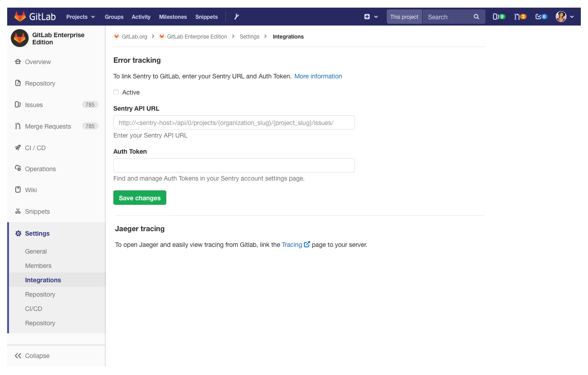This screenshot has height=375, width=588.
Task: Select the Snippets scissors icon in sidebar
Action: pos(17,211)
